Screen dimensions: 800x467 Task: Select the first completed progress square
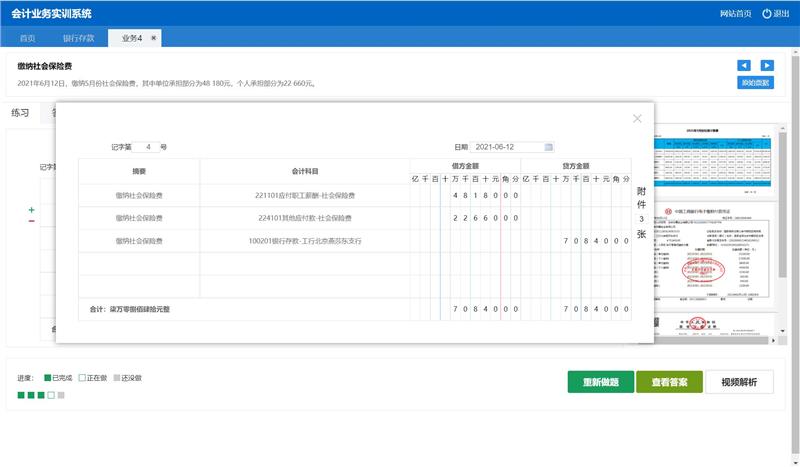[x=21, y=395]
